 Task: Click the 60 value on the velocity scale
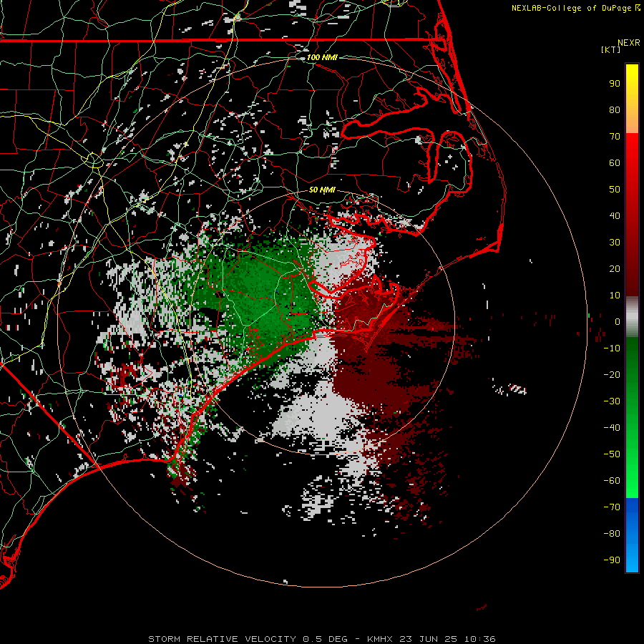pos(615,163)
